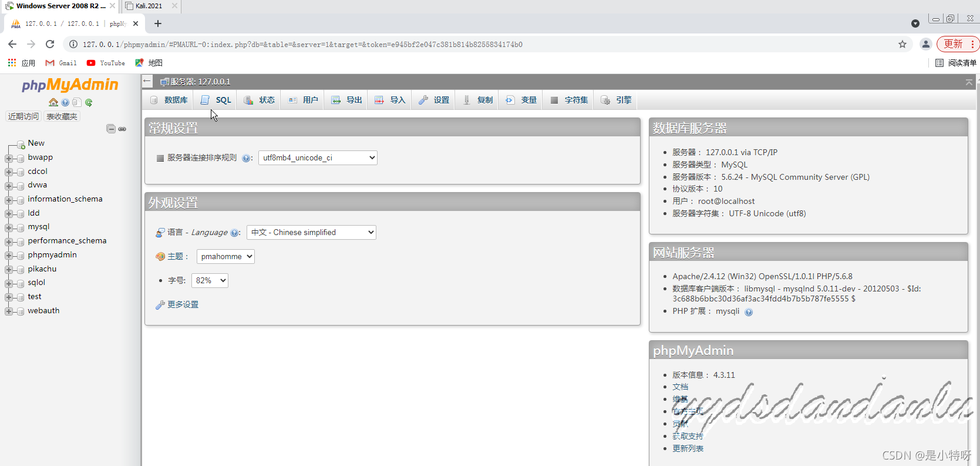Open the font size dropdown showing 82%
This screenshot has width=980, height=466.
210,280
